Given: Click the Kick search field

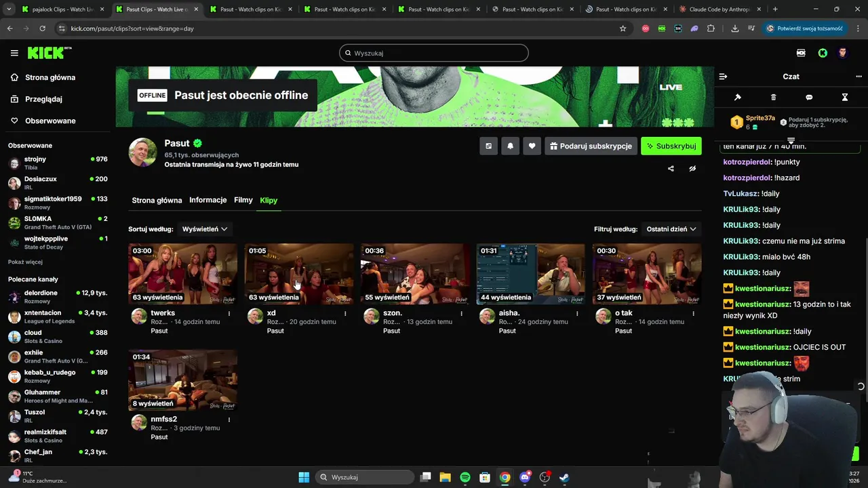Looking at the screenshot, I should click(x=434, y=53).
